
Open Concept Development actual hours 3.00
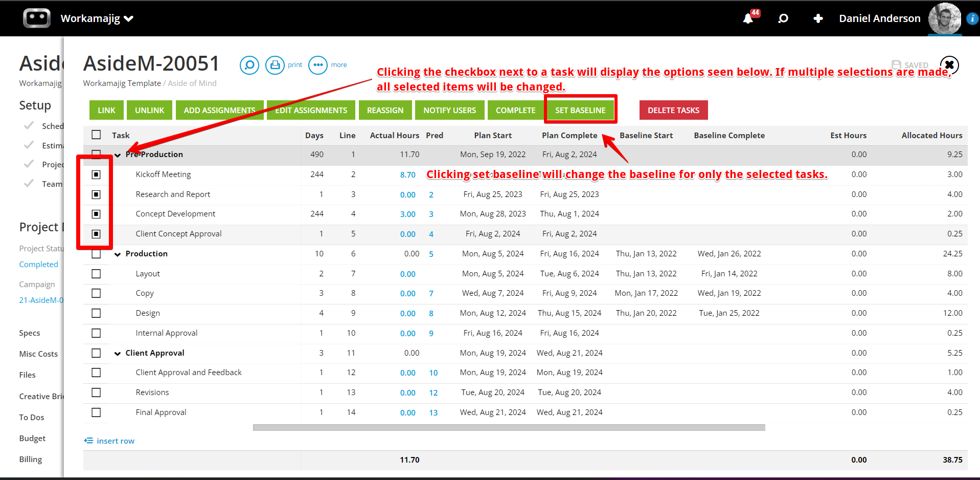[407, 214]
